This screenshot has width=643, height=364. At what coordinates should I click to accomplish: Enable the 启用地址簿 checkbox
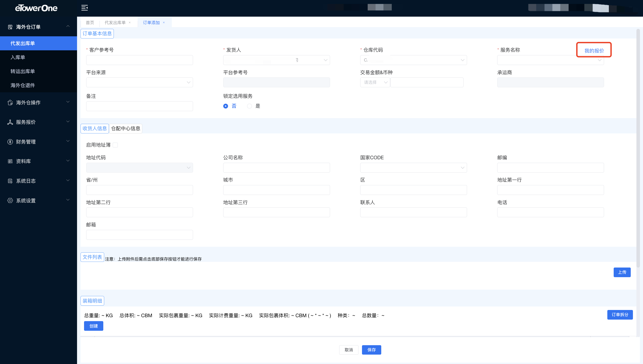(115, 145)
